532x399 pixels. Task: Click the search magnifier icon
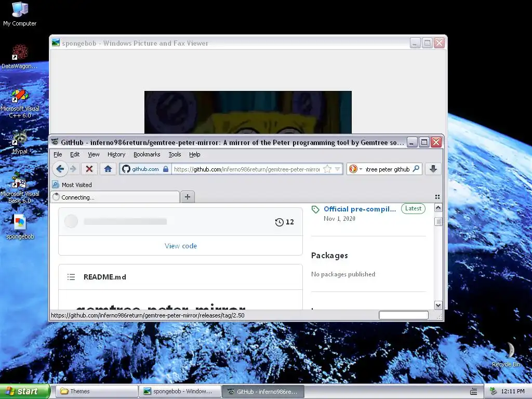[x=416, y=169]
